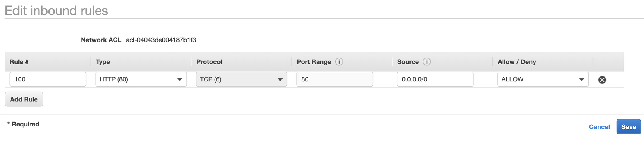Image resolution: width=644 pixels, height=157 pixels.
Task: Save the inbound rules
Action: [628, 127]
